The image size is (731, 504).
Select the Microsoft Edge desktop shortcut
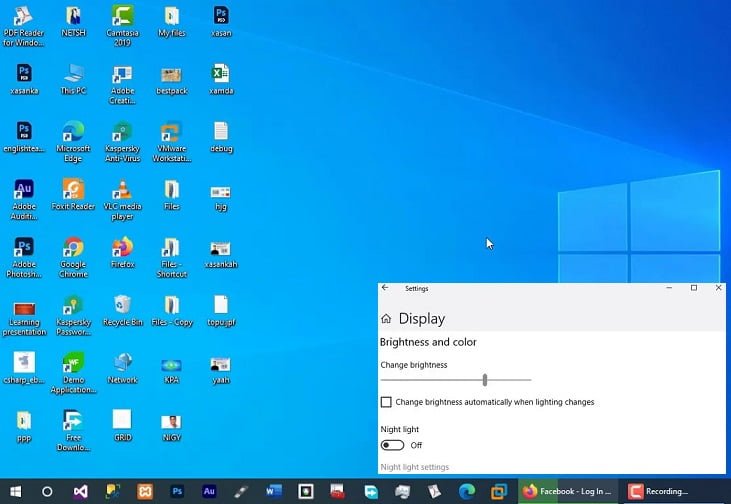click(x=73, y=142)
